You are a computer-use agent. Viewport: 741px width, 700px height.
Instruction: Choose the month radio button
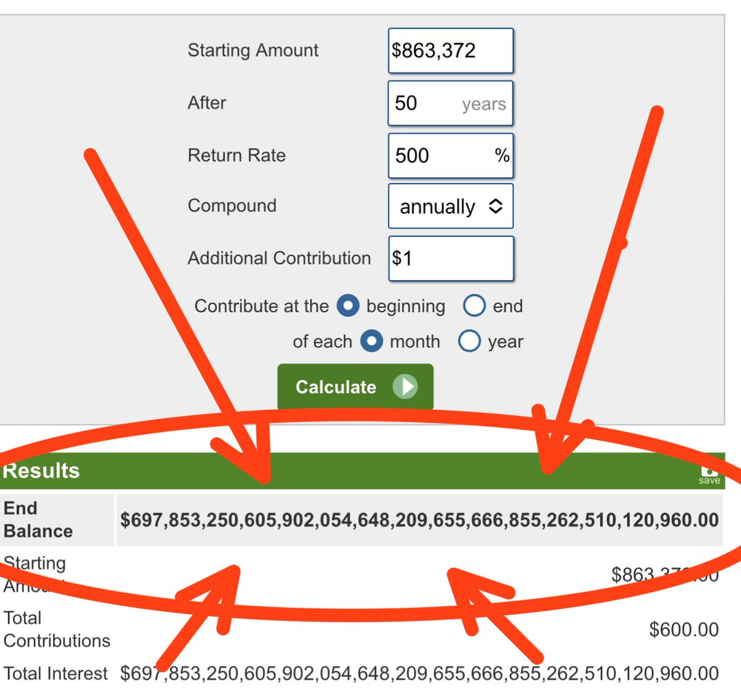point(371,341)
